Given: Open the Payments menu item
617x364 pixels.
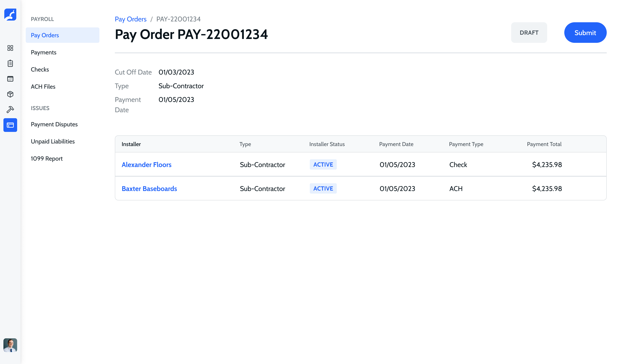Looking at the screenshot, I should click(44, 52).
